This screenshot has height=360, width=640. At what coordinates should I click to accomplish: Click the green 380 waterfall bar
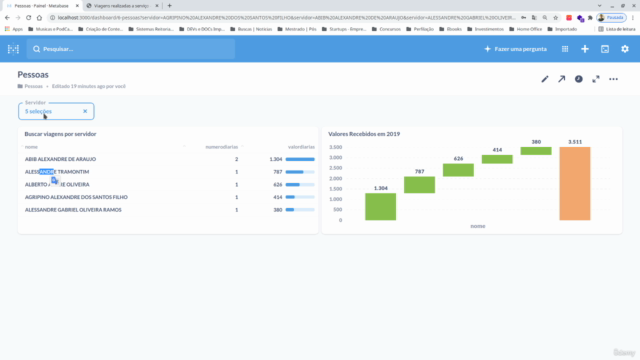coord(536,151)
